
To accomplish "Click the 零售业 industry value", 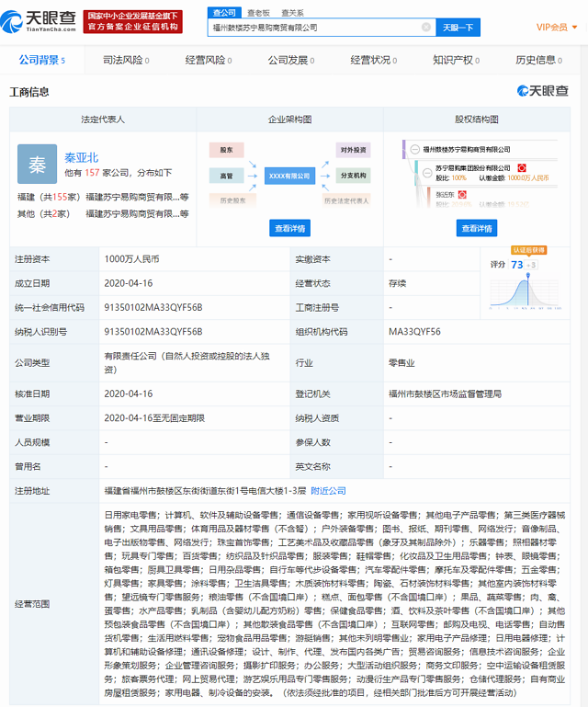I will point(401,363).
